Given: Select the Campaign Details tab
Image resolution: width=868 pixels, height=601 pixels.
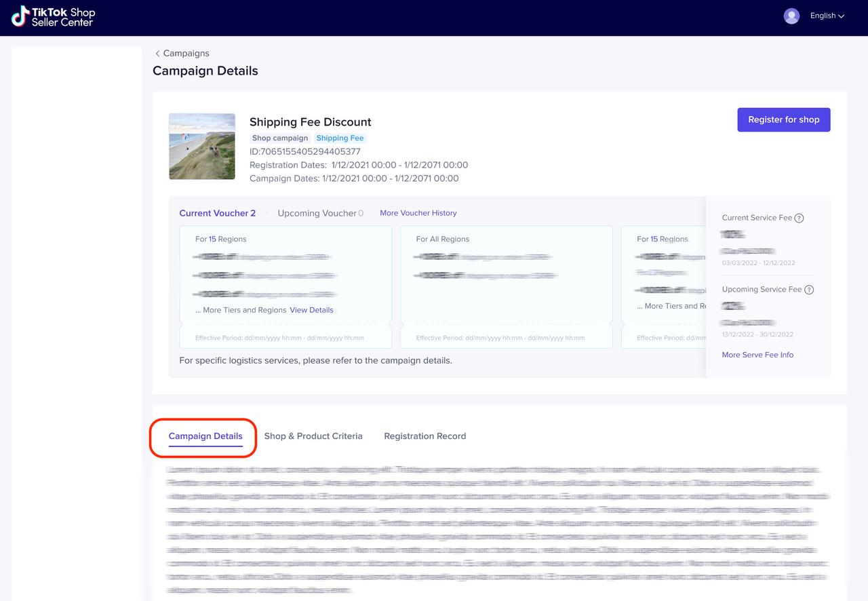Looking at the screenshot, I should [x=205, y=436].
